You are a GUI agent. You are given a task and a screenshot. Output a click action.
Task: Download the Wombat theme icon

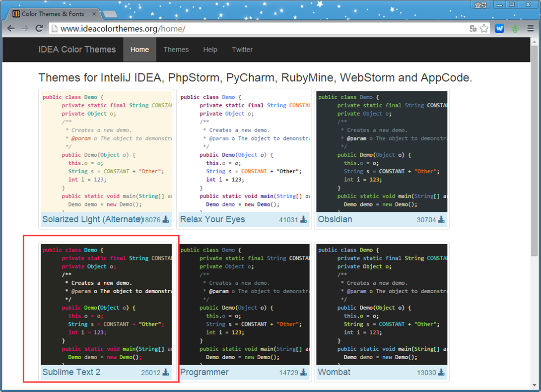441,372
